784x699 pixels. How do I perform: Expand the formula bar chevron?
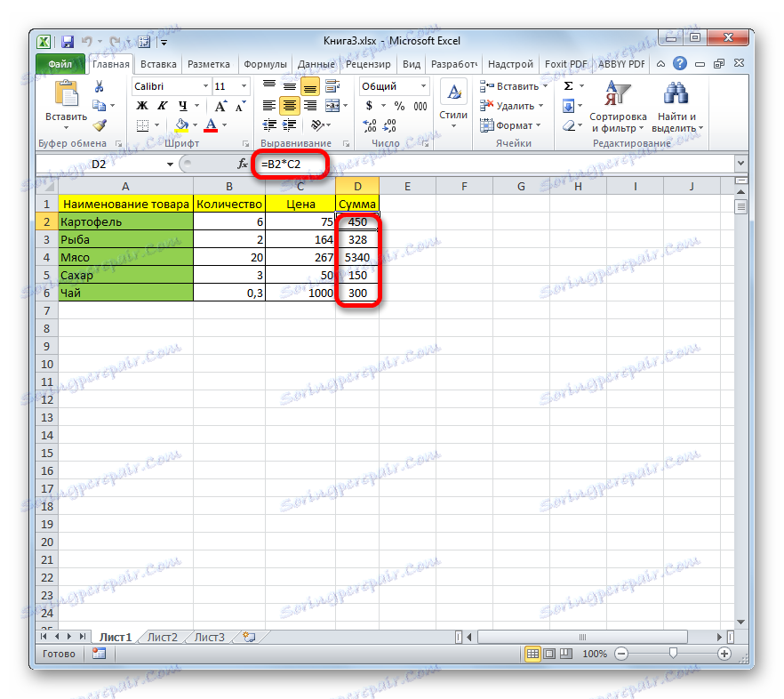pos(740,163)
